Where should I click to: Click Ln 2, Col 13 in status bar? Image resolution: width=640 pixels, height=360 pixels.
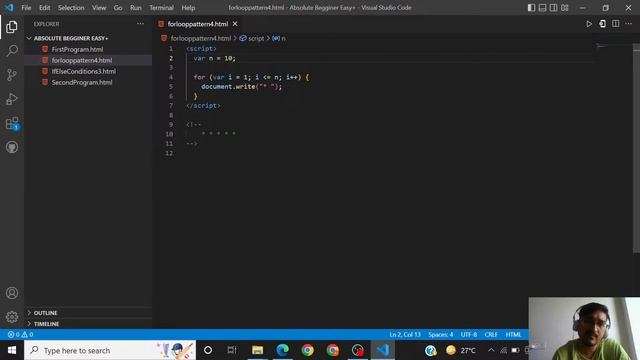[x=404, y=335]
